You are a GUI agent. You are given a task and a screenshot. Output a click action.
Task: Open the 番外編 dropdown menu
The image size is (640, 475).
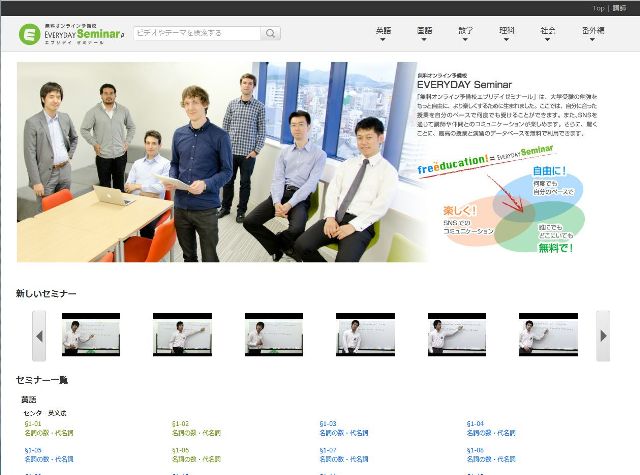(x=593, y=33)
